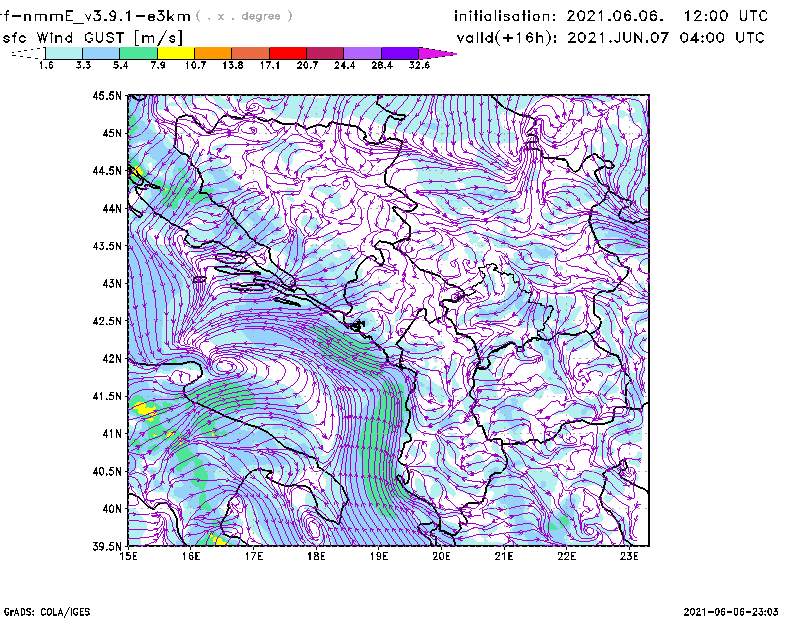The width and height of the screenshot is (800, 618).
Task: Click the 'valid(+16h):' label
Action: (x=507, y=38)
